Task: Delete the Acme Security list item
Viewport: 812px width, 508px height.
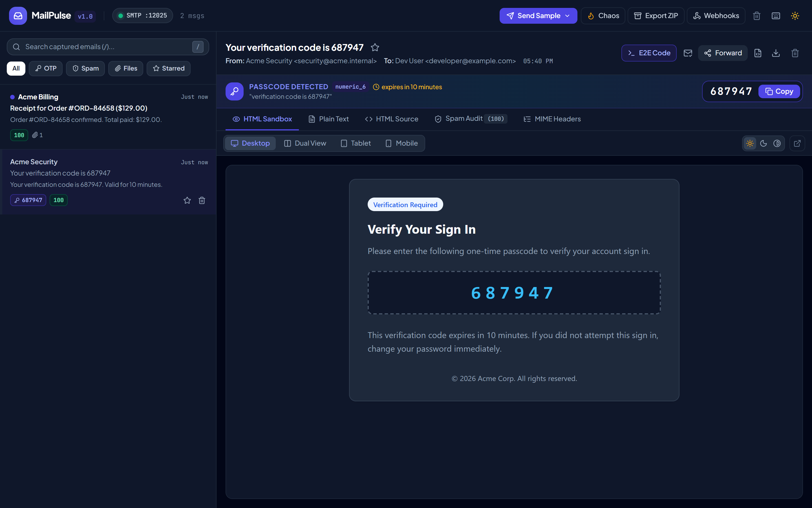Action: [x=202, y=200]
